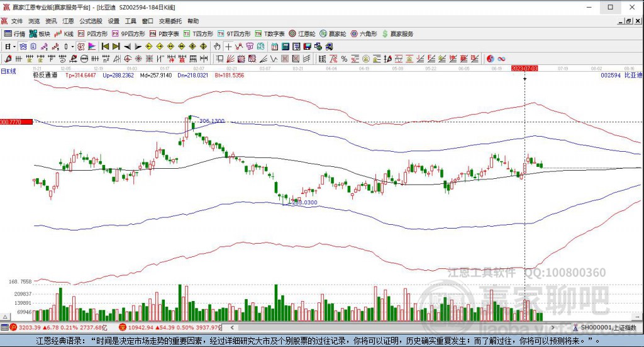The image size is (644, 347).
Task: Click the red 300.7770 price label
Action: 16,122
